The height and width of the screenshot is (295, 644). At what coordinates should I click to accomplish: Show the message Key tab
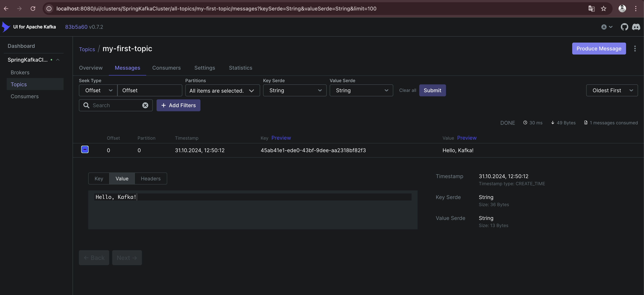[99, 179]
